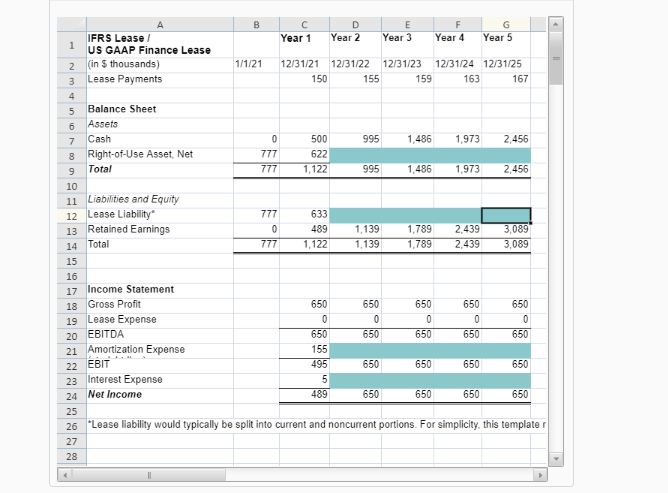Select column G header
The height and width of the screenshot is (493, 668).
[x=506, y=25]
